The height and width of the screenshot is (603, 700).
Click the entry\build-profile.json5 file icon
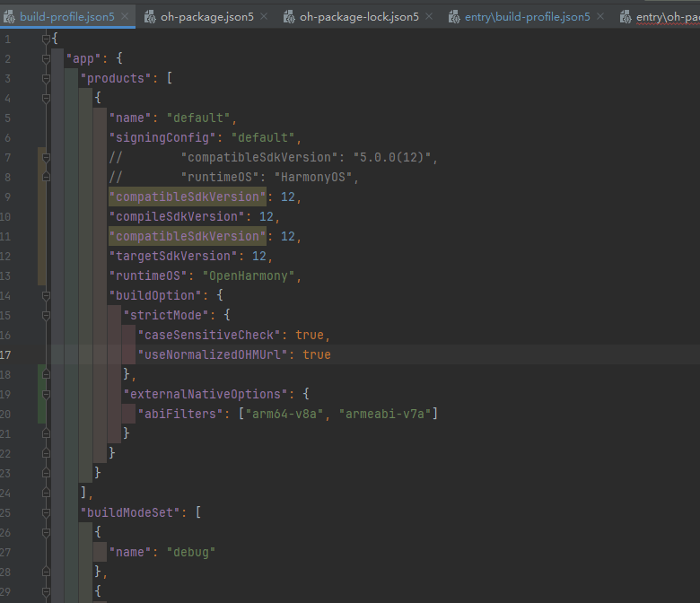pyautogui.click(x=454, y=17)
